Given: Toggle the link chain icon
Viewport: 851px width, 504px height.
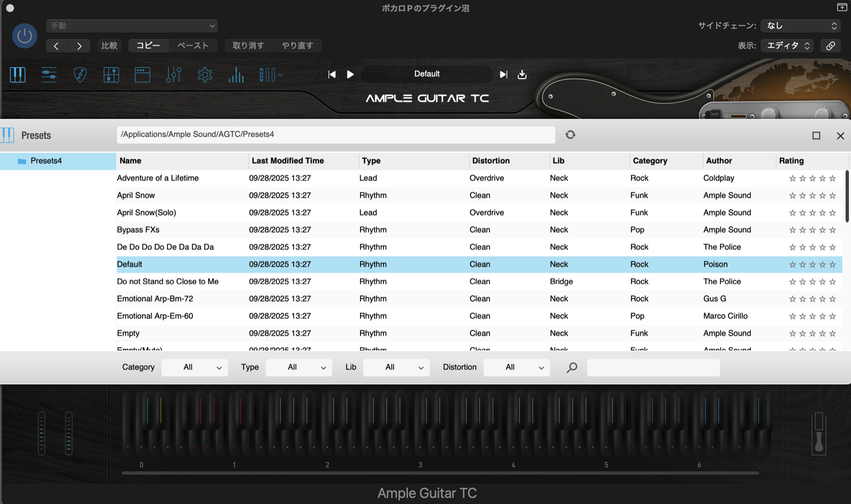Looking at the screenshot, I should coord(830,46).
